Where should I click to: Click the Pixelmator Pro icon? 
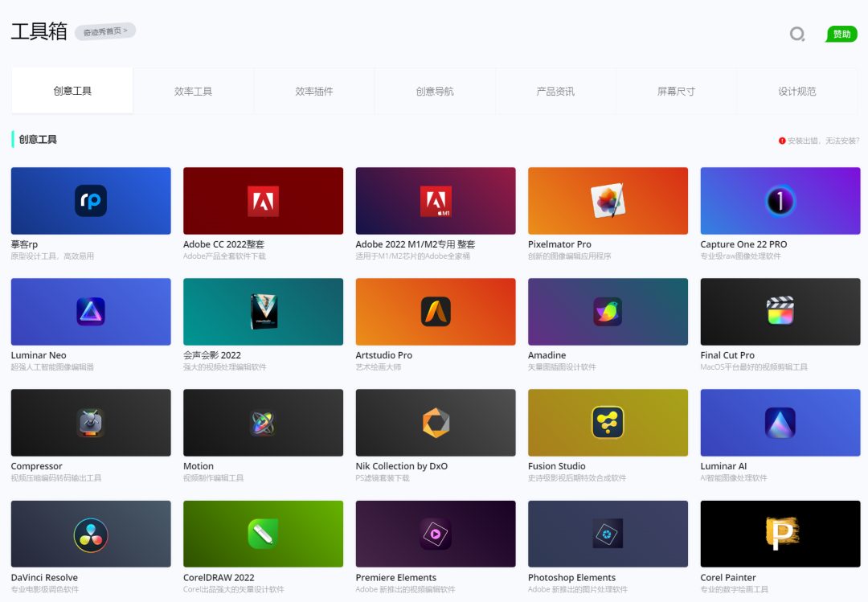pos(608,201)
